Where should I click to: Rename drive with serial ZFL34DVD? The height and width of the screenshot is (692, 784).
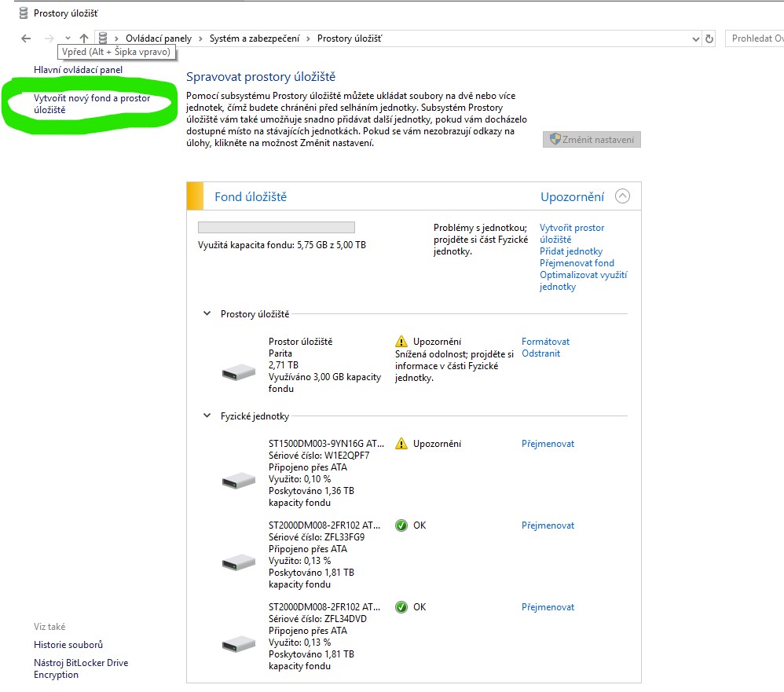[548, 607]
